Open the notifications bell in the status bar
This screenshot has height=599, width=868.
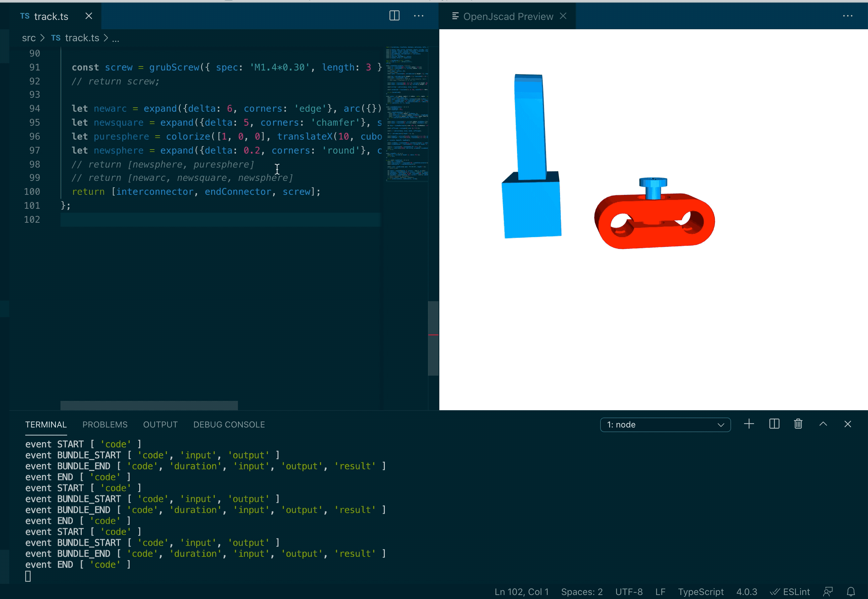(x=851, y=592)
